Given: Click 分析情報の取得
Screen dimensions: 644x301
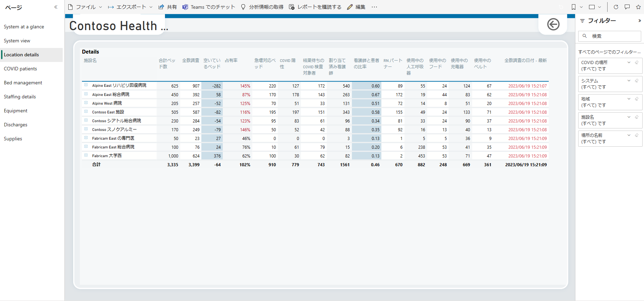Looking at the screenshot, I should (x=262, y=7).
